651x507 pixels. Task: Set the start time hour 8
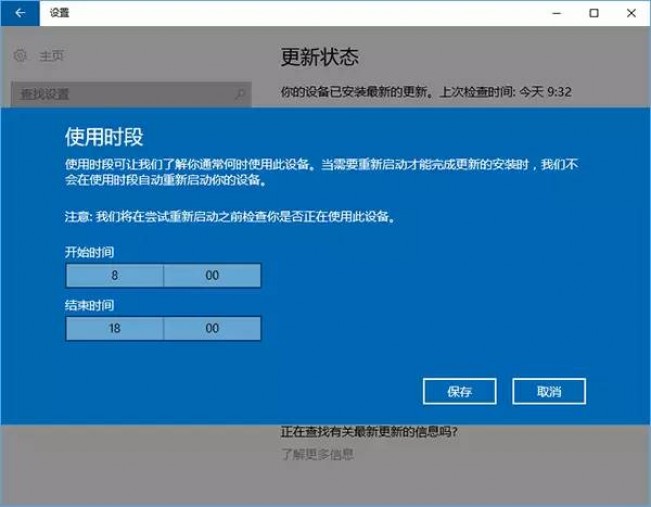click(x=115, y=275)
